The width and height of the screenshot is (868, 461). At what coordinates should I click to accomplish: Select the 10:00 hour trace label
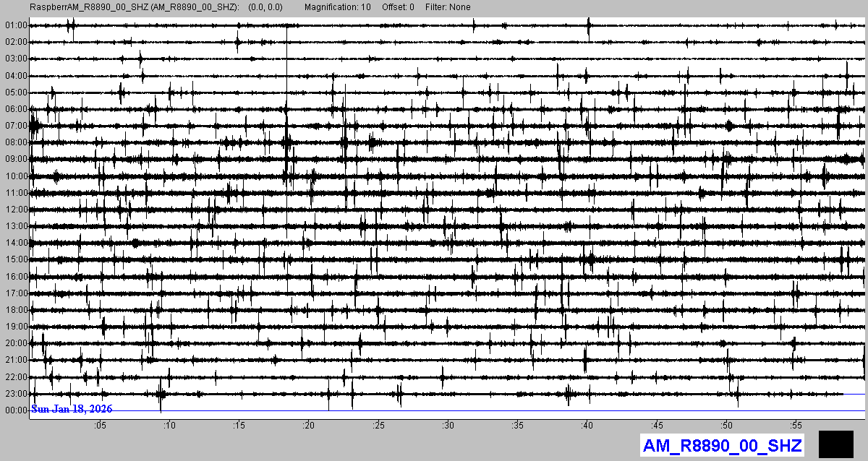pos(16,176)
